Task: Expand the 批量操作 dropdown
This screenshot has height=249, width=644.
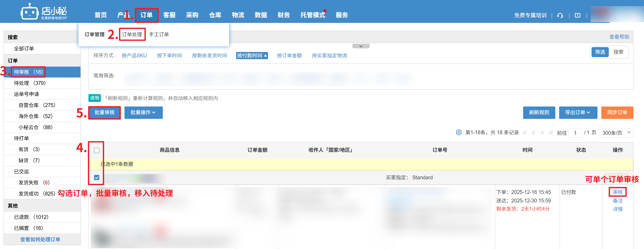Action: (x=143, y=112)
